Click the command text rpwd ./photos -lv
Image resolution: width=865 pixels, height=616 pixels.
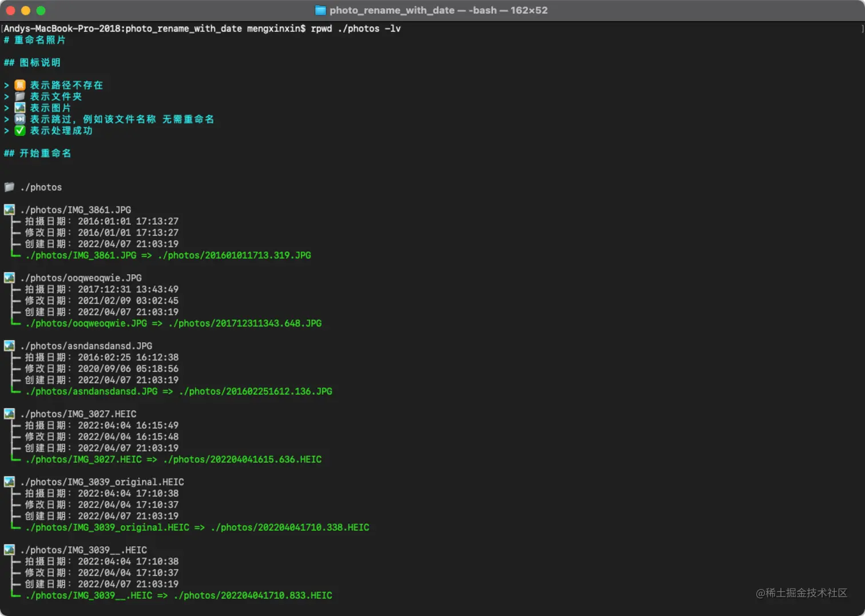coord(355,29)
